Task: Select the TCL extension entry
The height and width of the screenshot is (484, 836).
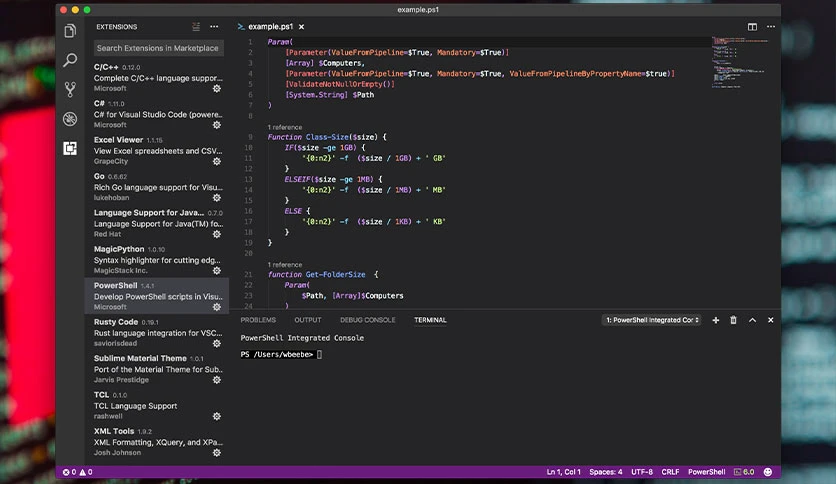Action: click(157, 405)
